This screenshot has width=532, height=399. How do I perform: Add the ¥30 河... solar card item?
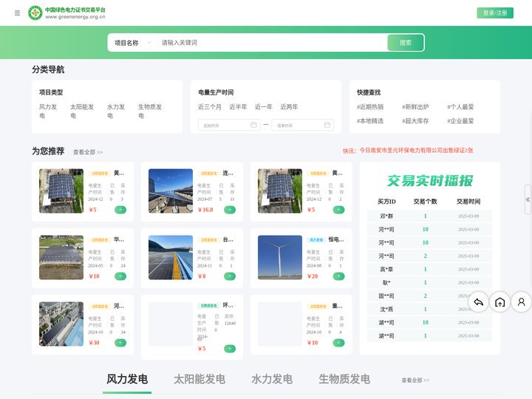point(120,343)
